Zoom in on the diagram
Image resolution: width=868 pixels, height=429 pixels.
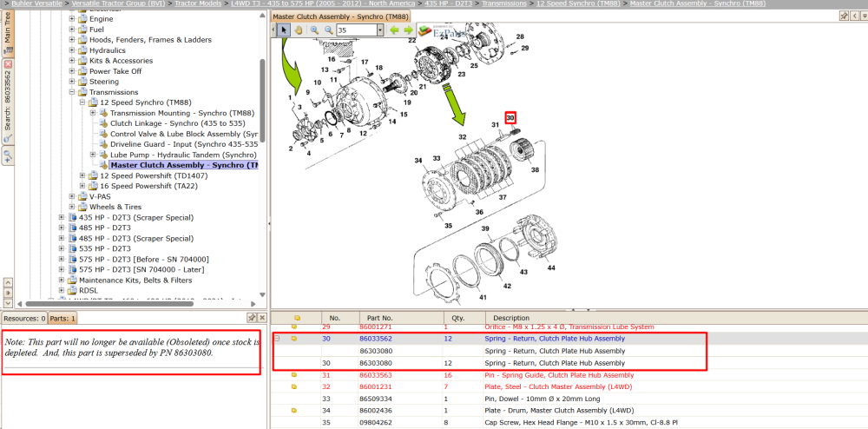(x=314, y=30)
